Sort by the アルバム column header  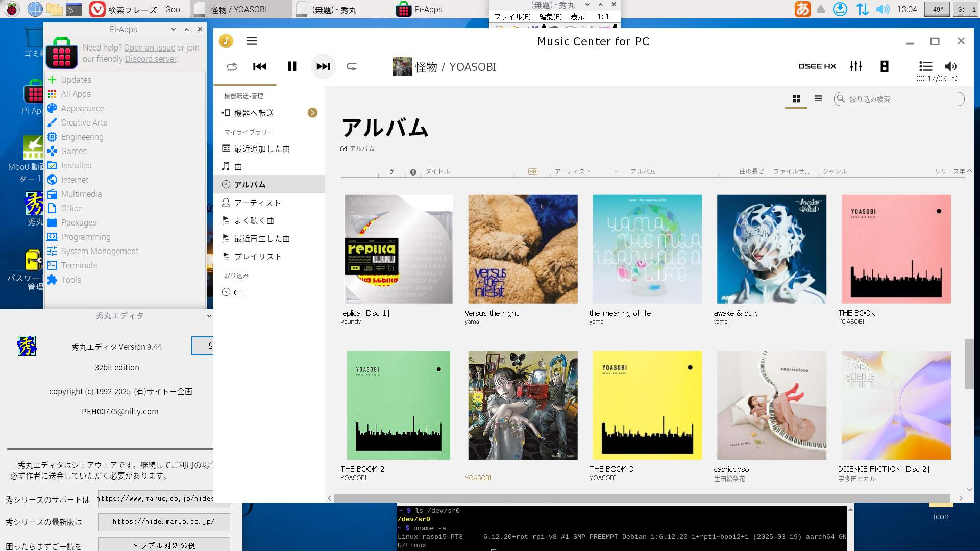click(x=643, y=171)
